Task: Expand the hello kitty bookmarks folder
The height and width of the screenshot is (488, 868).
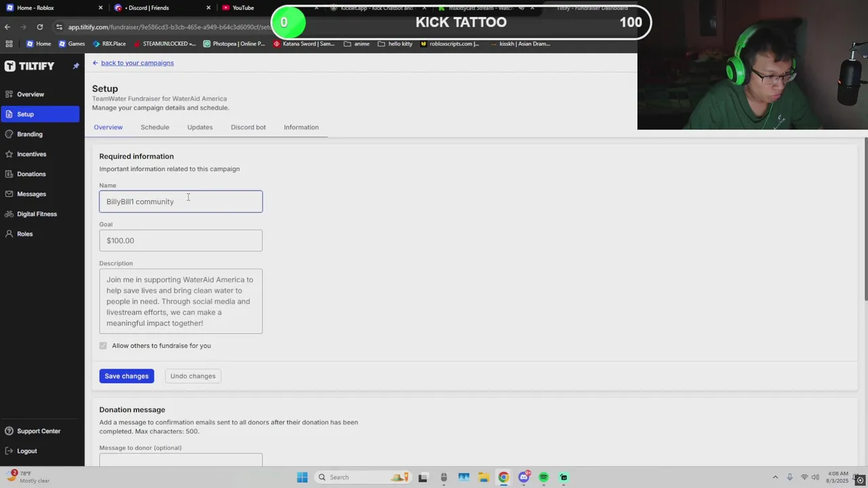Action: coord(395,44)
